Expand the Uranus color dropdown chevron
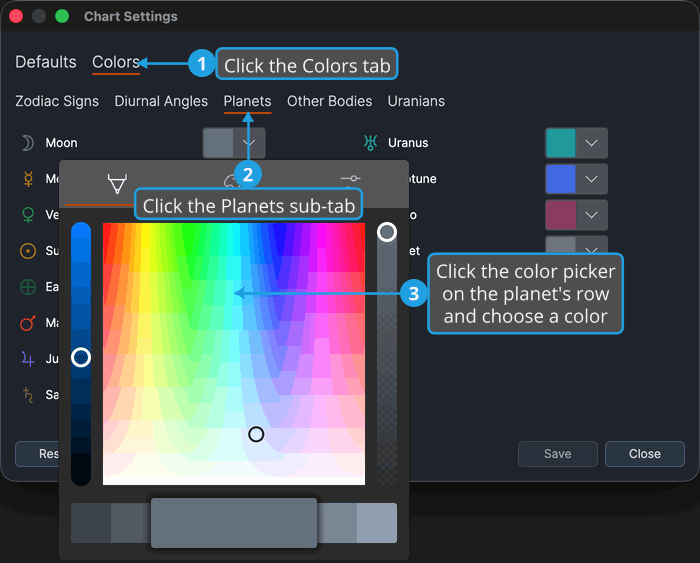700x563 pixels. tap(592, 143)
